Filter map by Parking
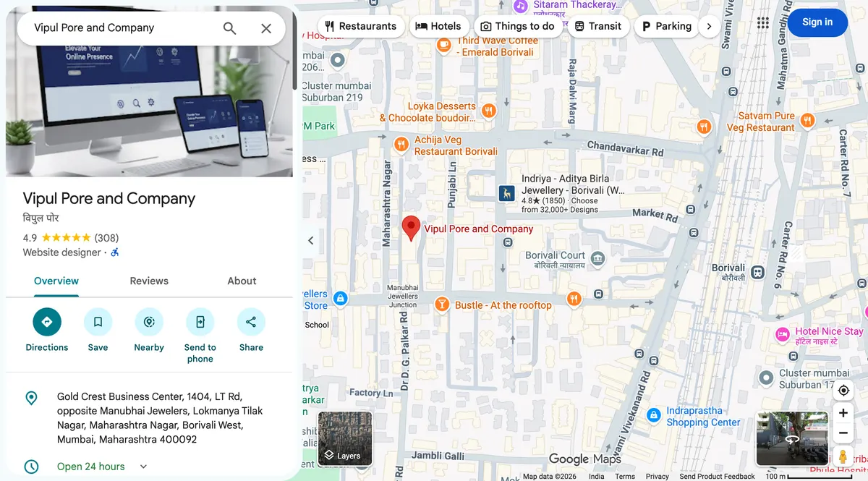Image resolution: width=868 pixels, height=481 pixels. (x=667, y=26)
